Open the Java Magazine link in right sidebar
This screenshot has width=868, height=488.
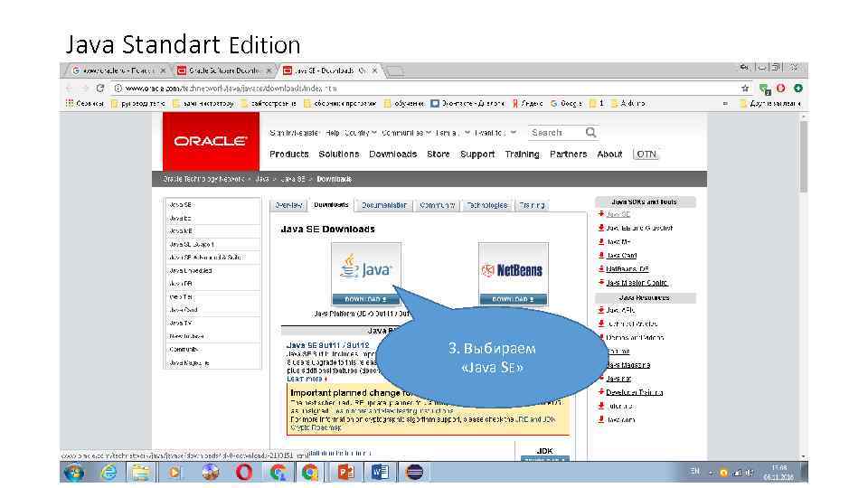pos(628,365)
